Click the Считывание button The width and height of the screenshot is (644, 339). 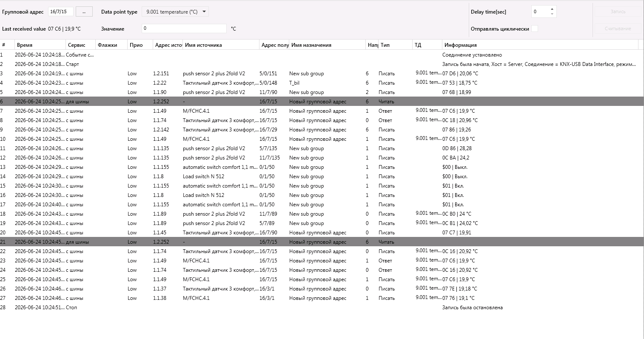click(618, 28)
